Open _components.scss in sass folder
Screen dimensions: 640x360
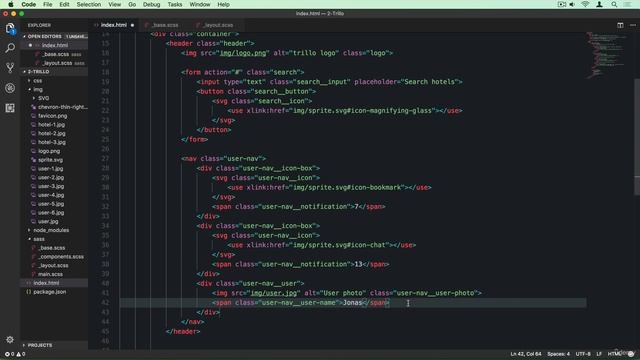coord(61,257)
